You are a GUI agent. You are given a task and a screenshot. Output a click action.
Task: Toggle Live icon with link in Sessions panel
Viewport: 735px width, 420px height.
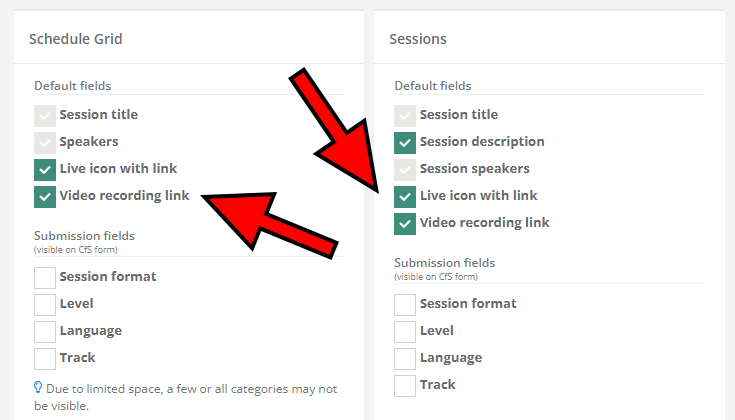tap(405, 196)
